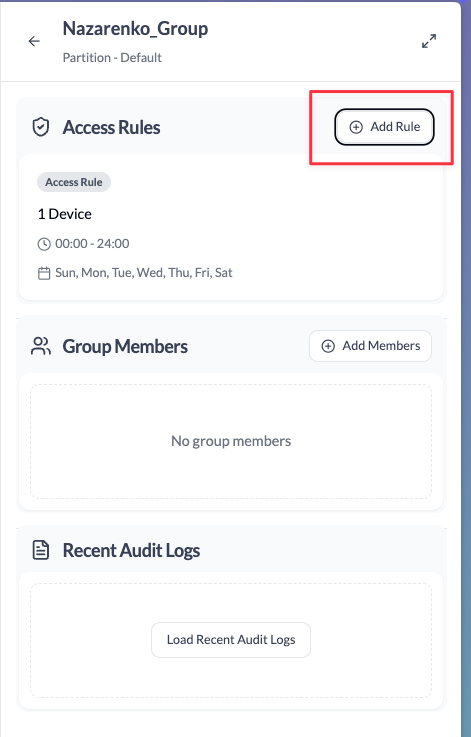Click the people icon beside Group Members
The image size is (471, 737).
pos(41,346)
